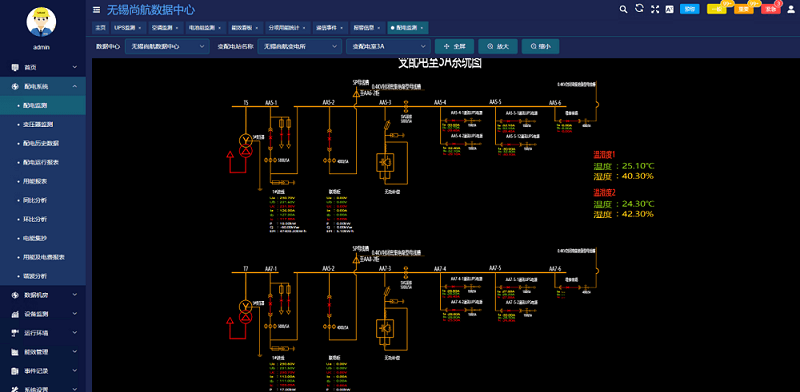Toggle the fullscreen expand icon in header
This screenshot has height=392, width=800.
655,9
